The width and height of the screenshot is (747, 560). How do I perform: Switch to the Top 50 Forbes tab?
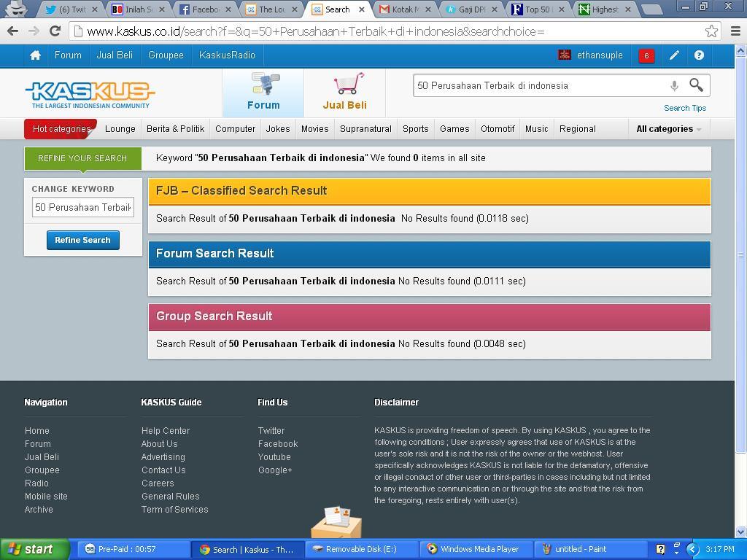(538, 9)
